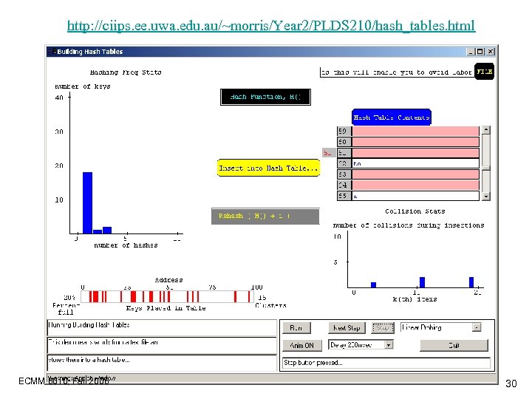Open the Linear Probing dropdown

coord(477,327)
